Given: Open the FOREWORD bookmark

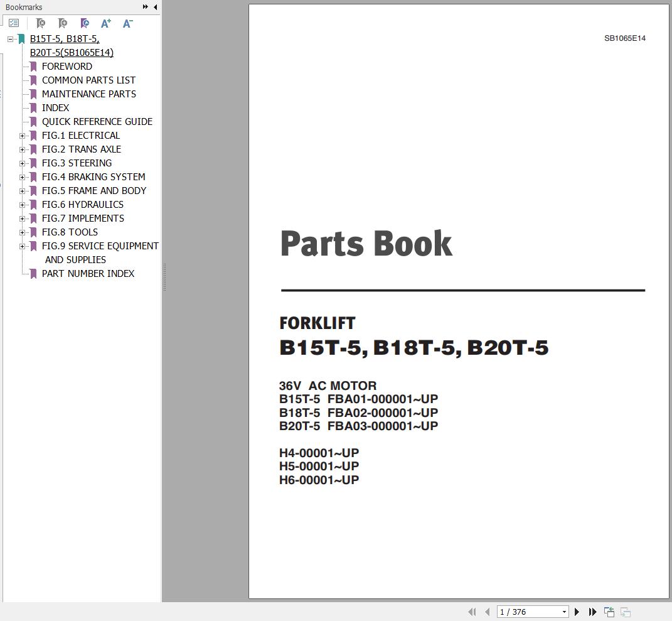Looking at the screenshot, I should click(x=67, y=67).
